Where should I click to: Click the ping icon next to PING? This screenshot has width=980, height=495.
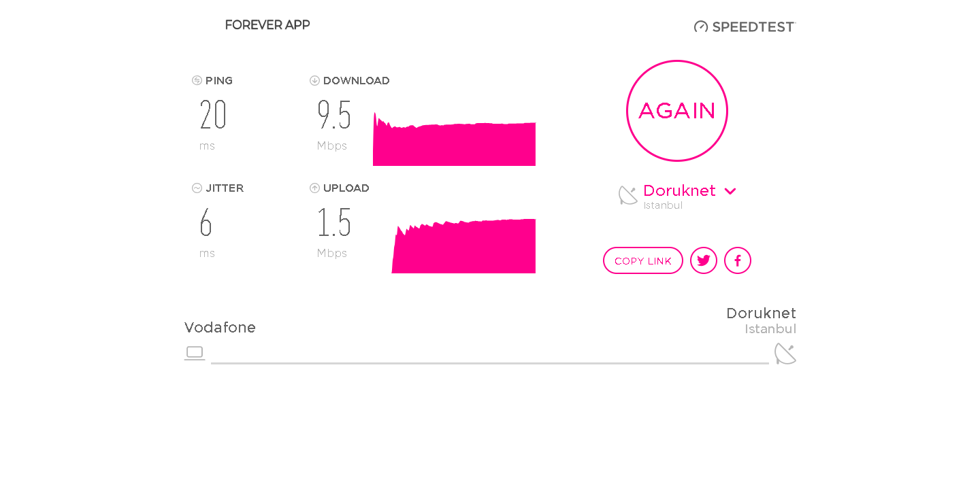pos(197,80)
